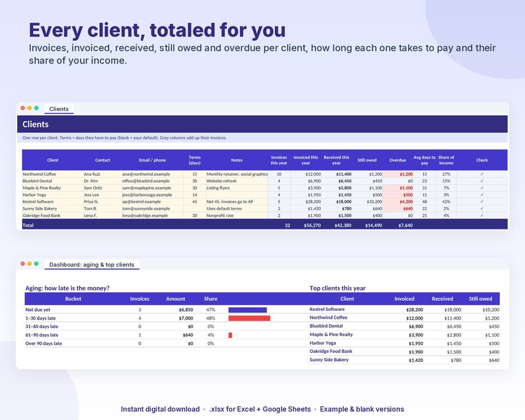Click the blue bar for Not due yet

pyautogui.click(x=247, y=310)
